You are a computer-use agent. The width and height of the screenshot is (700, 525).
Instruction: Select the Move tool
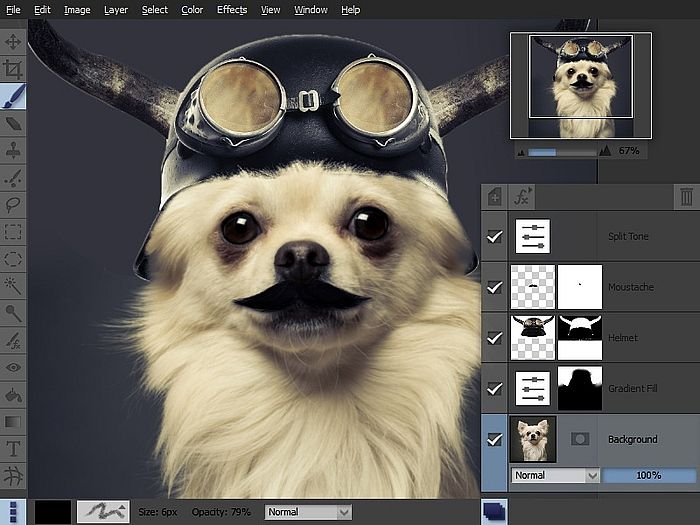(13, 42)
